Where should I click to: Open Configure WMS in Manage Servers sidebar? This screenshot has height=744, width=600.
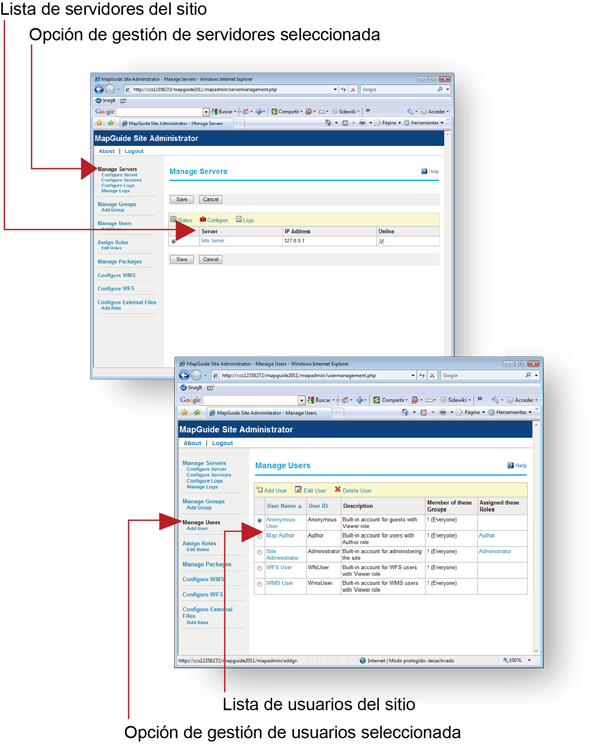pos(116,275)
